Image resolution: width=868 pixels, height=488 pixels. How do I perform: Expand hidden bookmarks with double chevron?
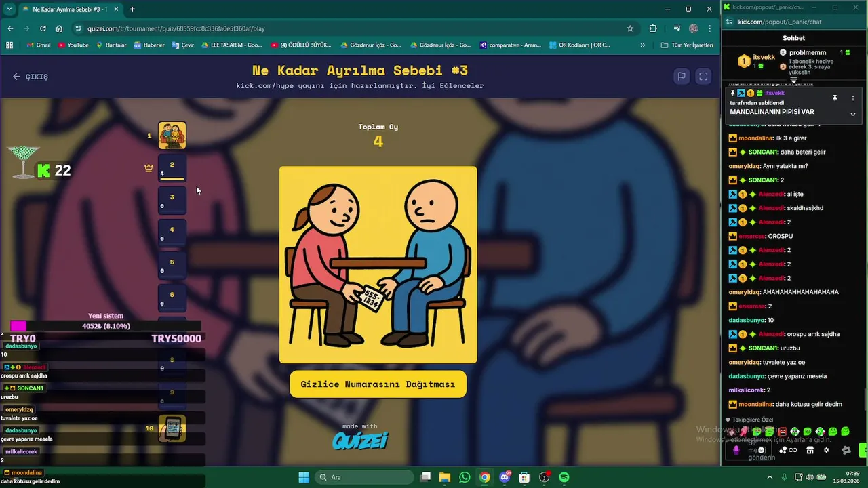click(x=643, y=45)
